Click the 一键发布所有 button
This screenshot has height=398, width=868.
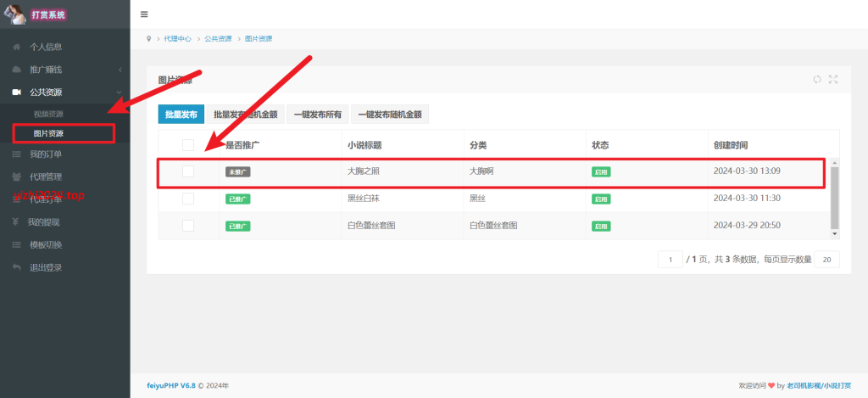pos(318,115)
